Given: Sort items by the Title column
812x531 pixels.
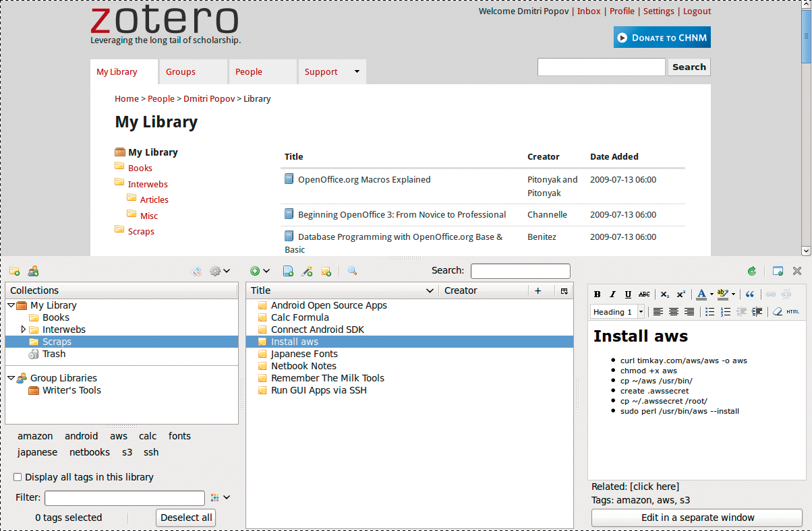Looking at the screenshot, I should click(x=343, y=290).
